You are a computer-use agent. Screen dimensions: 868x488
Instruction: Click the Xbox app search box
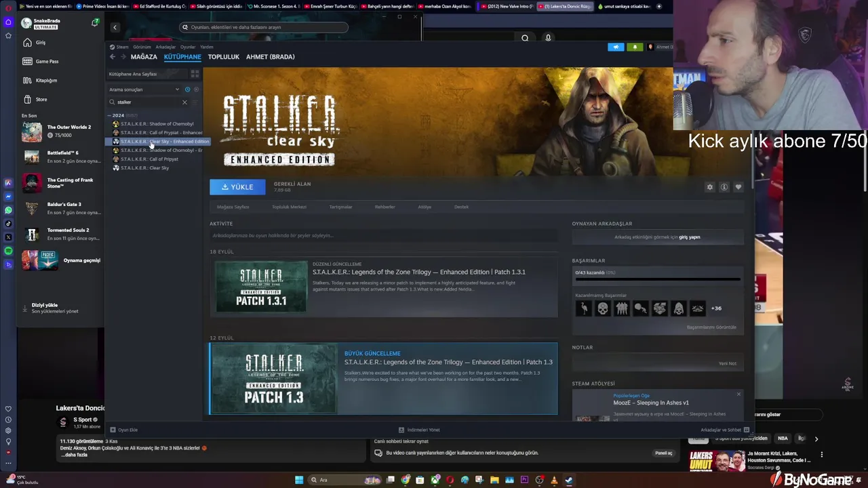coord(264,27)
